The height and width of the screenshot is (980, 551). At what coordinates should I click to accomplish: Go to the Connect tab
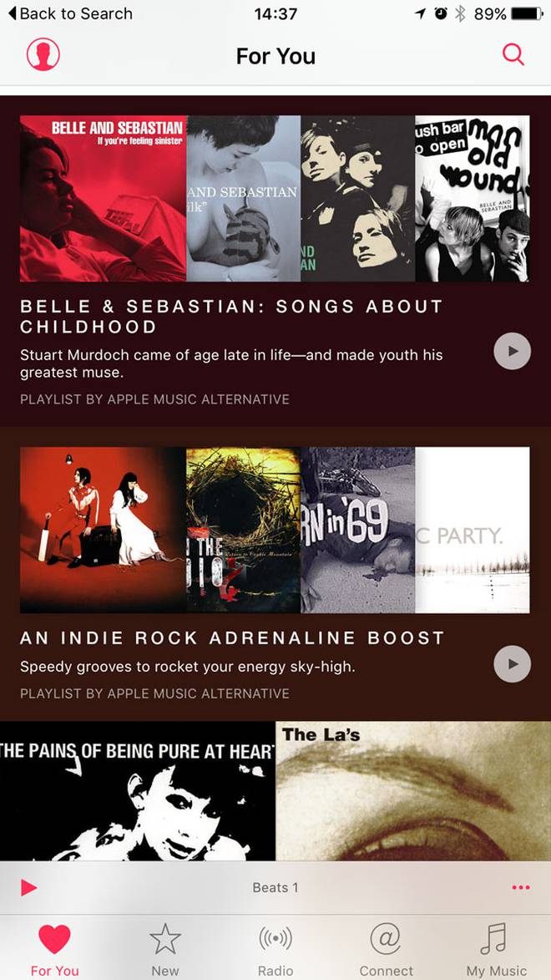point(386,950)
